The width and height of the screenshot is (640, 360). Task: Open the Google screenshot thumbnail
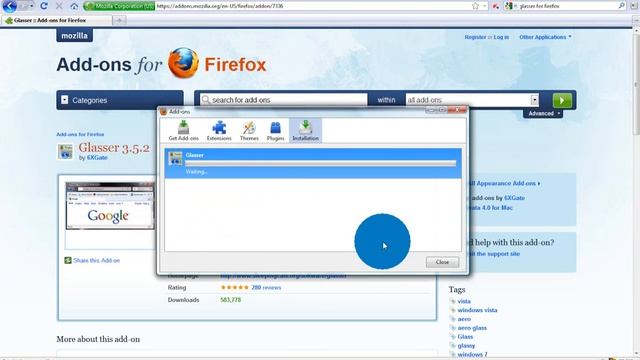[x=110, y=206]
